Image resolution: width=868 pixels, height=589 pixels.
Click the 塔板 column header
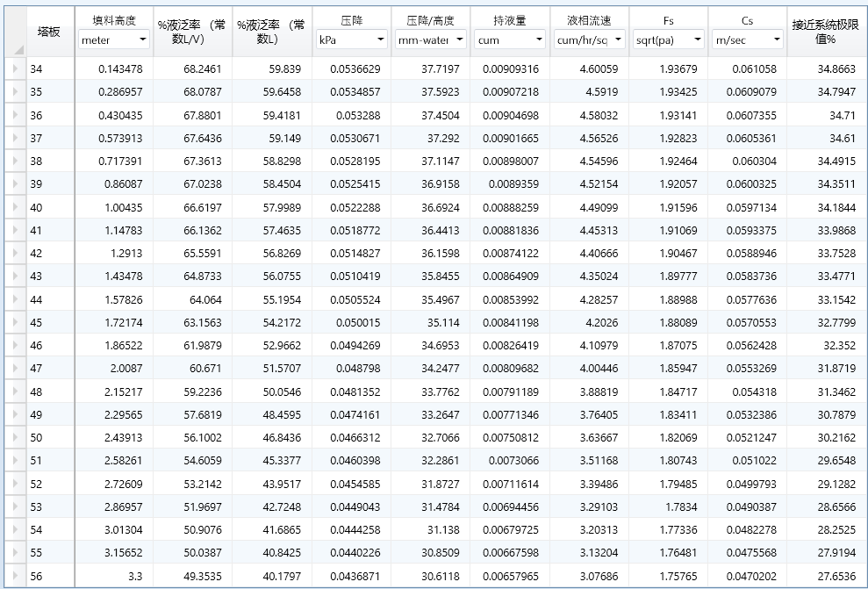coord(49,32)
